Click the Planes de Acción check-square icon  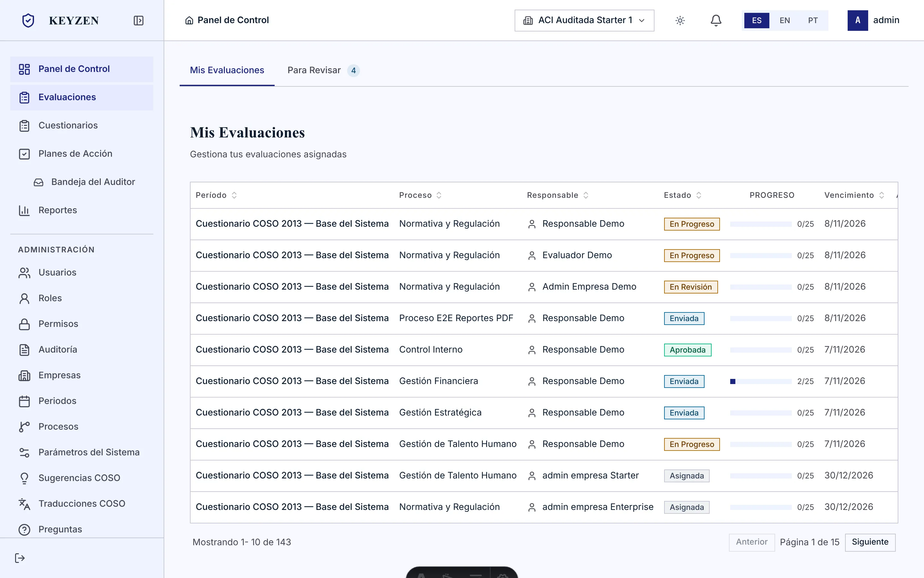coord(24,154)
